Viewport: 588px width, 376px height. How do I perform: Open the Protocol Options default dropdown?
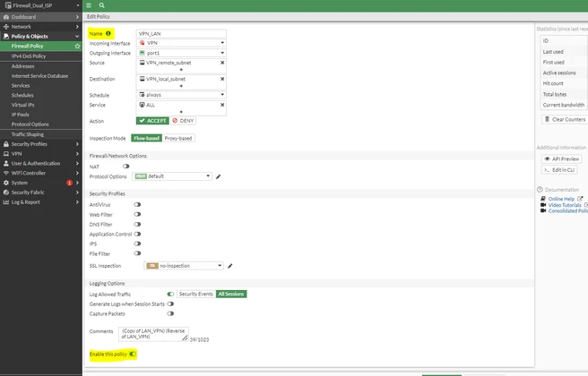172,176
